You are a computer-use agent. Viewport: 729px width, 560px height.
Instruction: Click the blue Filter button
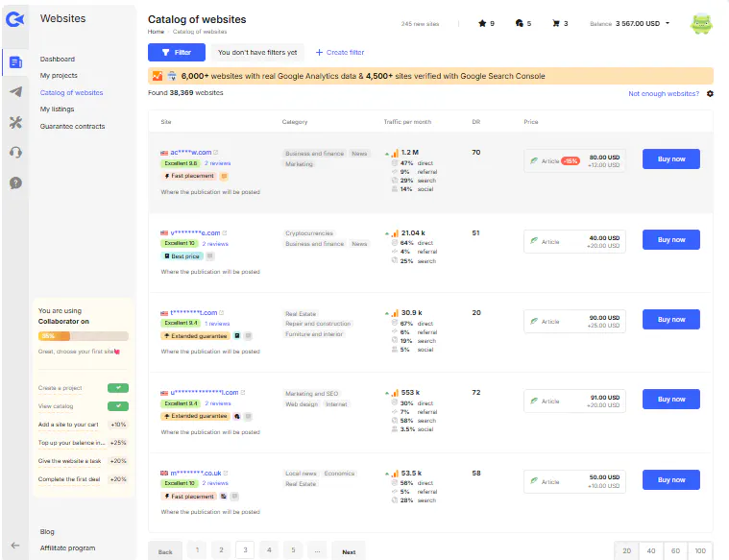click(x=177, y=52)
